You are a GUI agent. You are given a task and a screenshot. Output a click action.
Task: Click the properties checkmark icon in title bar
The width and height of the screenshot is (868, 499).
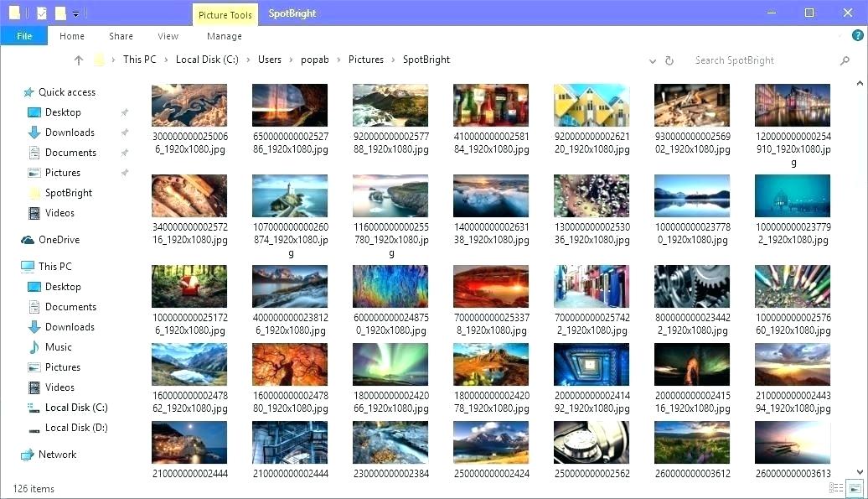click(42, 13)
